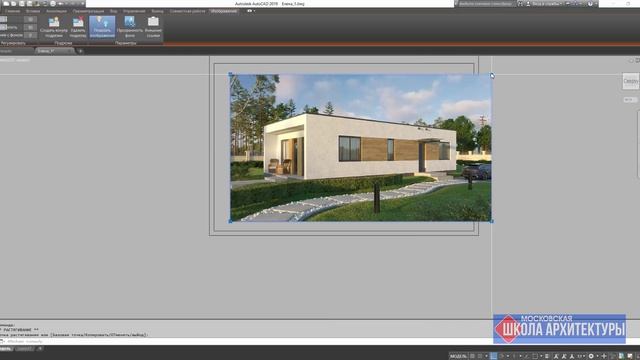Click the brightness value field in Регулировать panel
This screenshot has width=640, height=360.
(30, 19)
